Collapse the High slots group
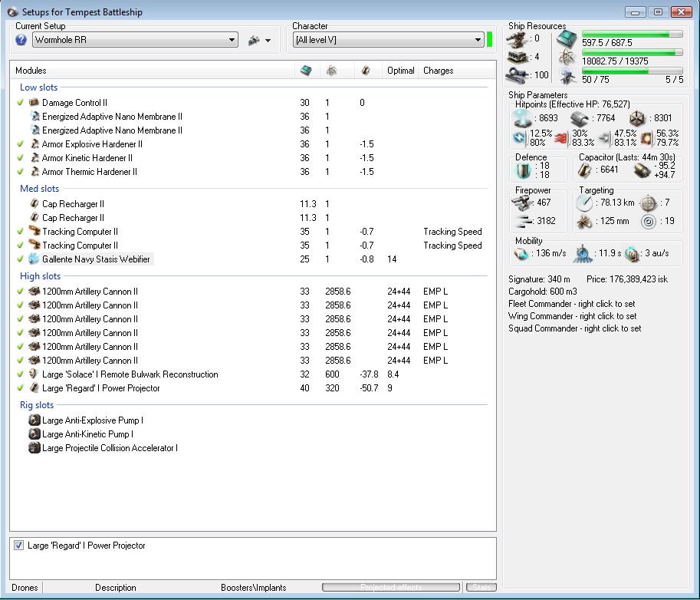Image resolution: width=700 pixels, height=600 pixels. [40, 276]
